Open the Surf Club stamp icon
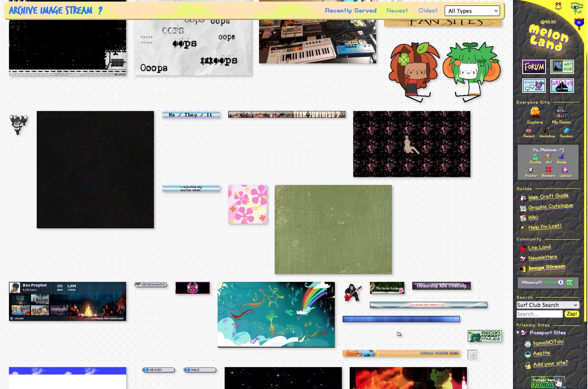 tap(562, 86)
